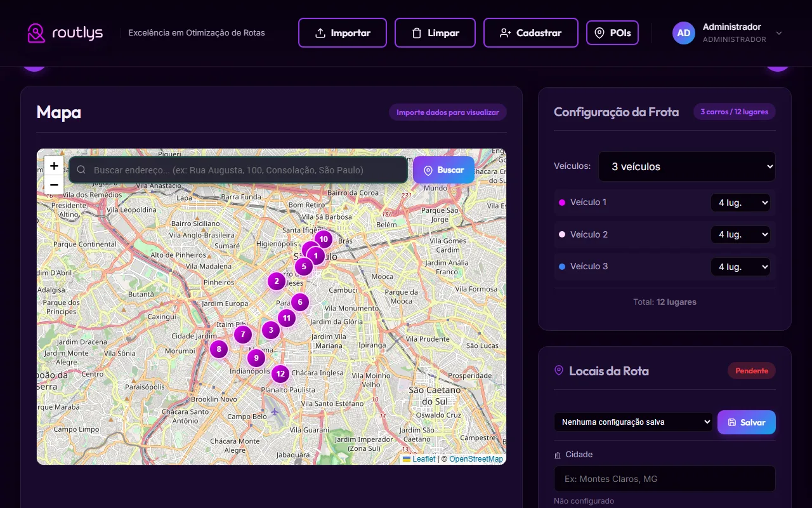
Task: Click the blue Veículo 3 color dot
Action: coord(561,267)
